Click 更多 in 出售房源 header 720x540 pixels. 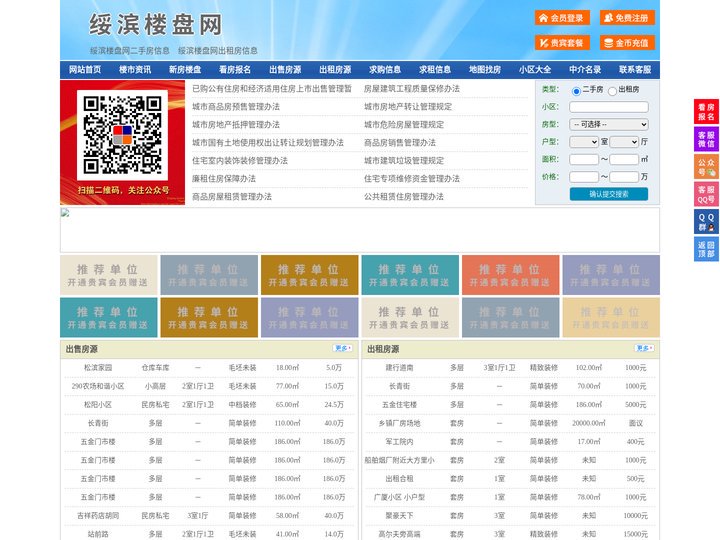(343, 349)
